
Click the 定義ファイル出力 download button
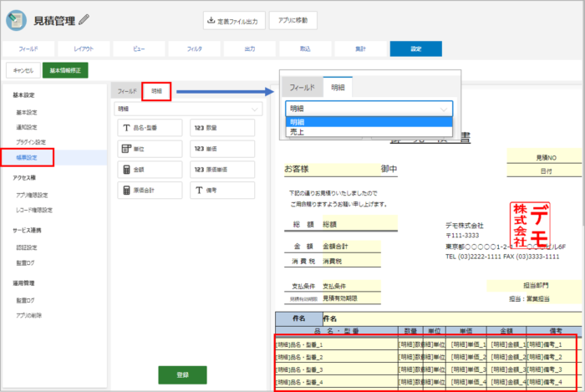(x=234, y=21)
